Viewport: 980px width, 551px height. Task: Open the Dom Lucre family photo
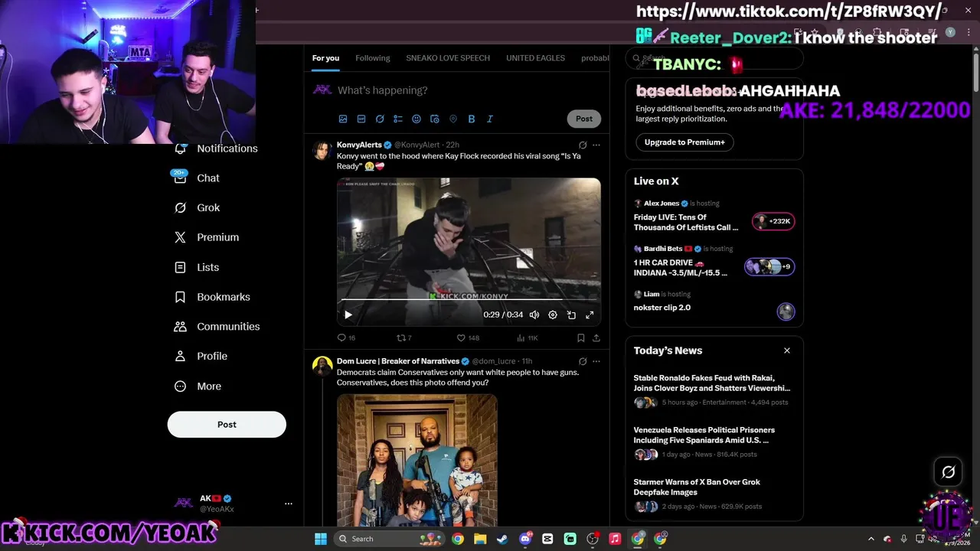pyautogui.click(x=417, y=460)
